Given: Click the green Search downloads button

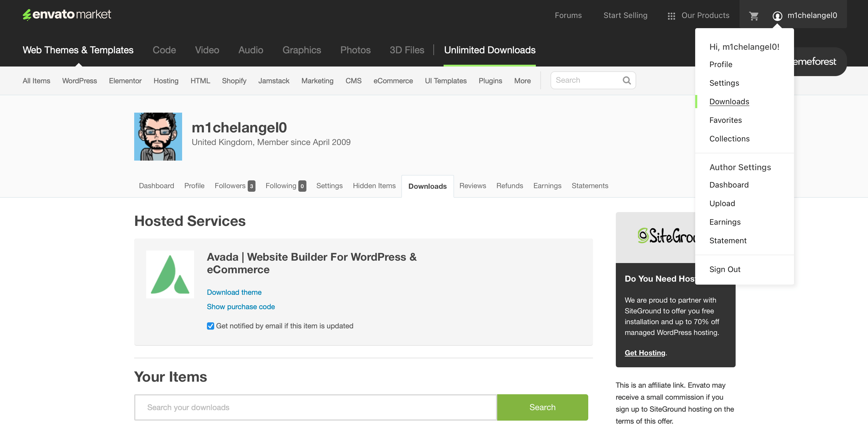Looking at the screenshot, I should pyautogui.click(x=542, y=407).
